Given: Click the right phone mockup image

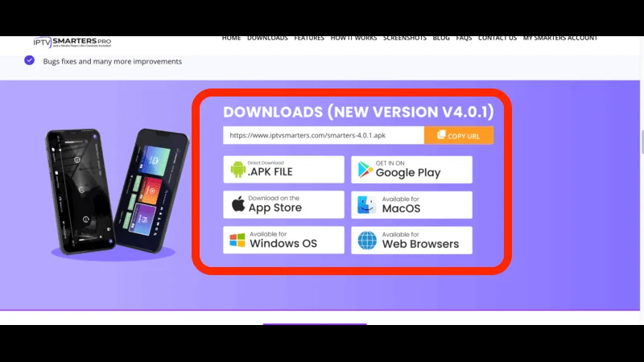Looking at the screenshot, I should (x=151, y=191).
